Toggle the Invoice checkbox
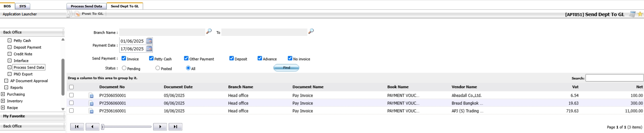The image size is (644, 133). (x=124, y=58)
